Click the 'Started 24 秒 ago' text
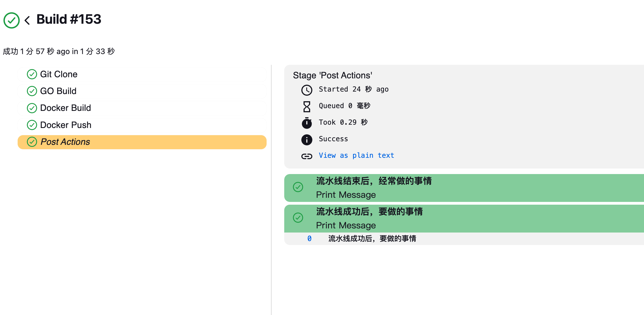Viewport: 644px width, 315px height. [354, 89]
